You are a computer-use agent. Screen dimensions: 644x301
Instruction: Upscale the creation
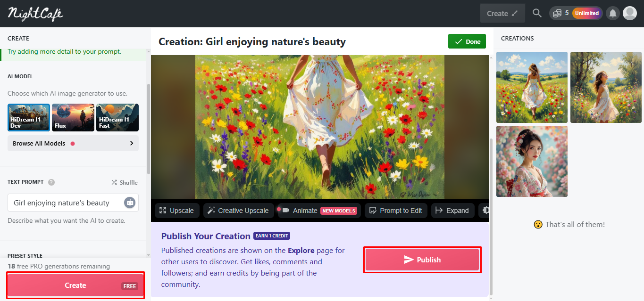177,211
